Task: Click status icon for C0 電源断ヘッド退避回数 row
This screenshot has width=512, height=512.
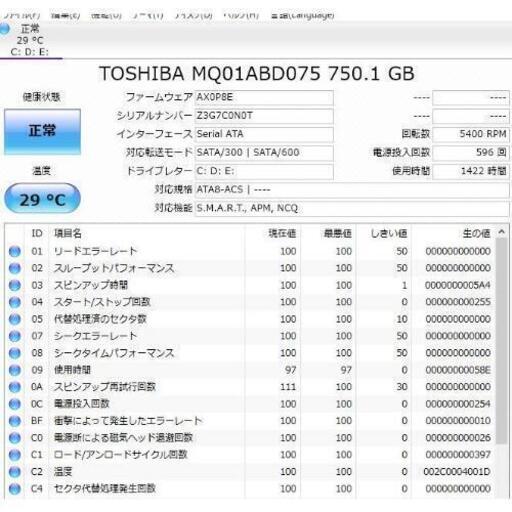Action: [15, 438]
